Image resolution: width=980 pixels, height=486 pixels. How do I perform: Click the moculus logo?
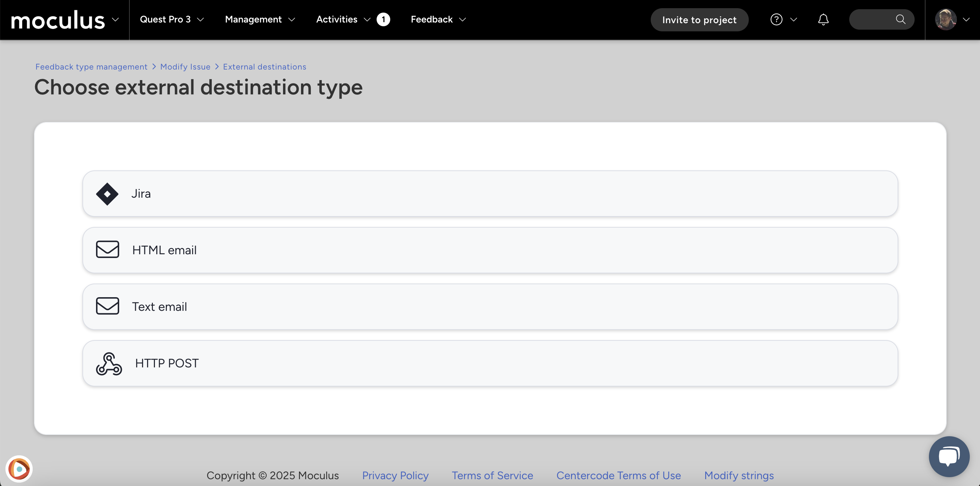coord(58,20)
